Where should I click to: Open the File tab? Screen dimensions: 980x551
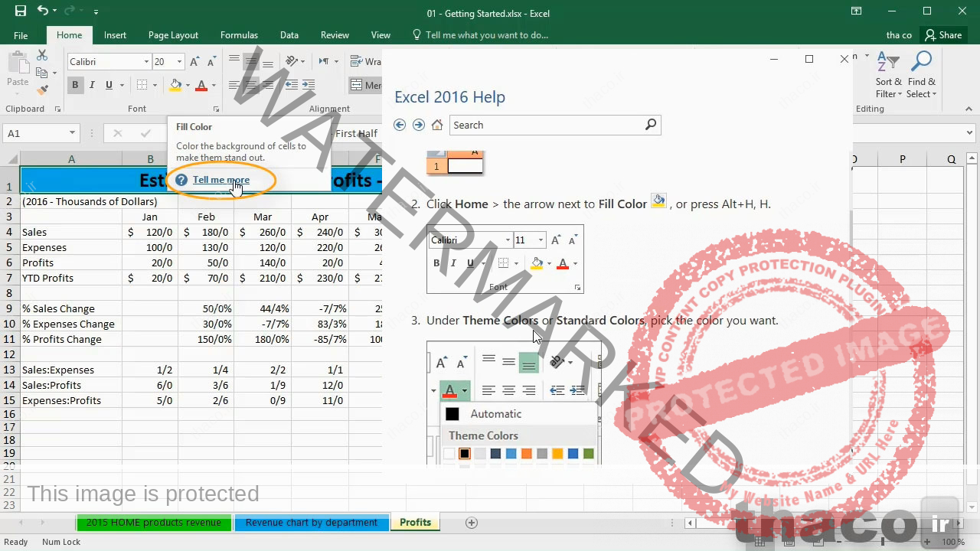tap(21, 35)
